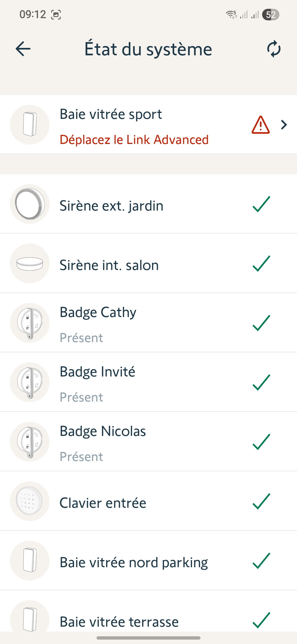Image resolution: width=297 pixels, height=644 pixels.
Task: Tap the green checkmark for Clavier entrée
Action: (x=261, y=501)
